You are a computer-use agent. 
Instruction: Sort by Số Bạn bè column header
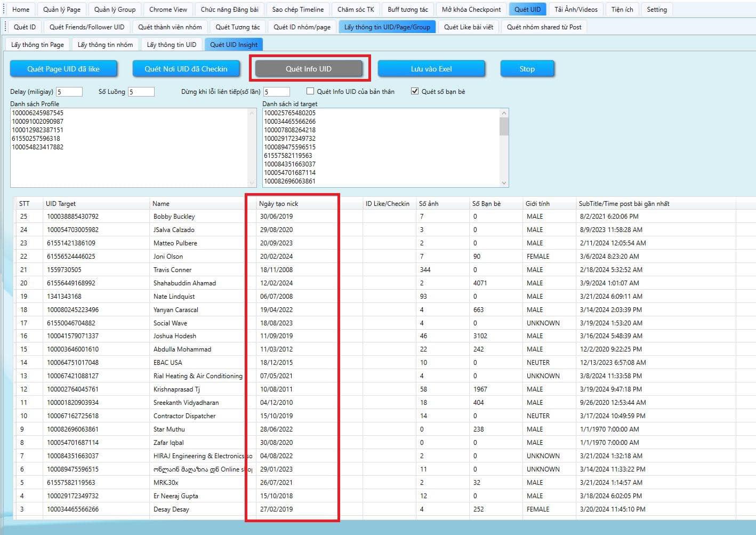(x=486, y=204)
